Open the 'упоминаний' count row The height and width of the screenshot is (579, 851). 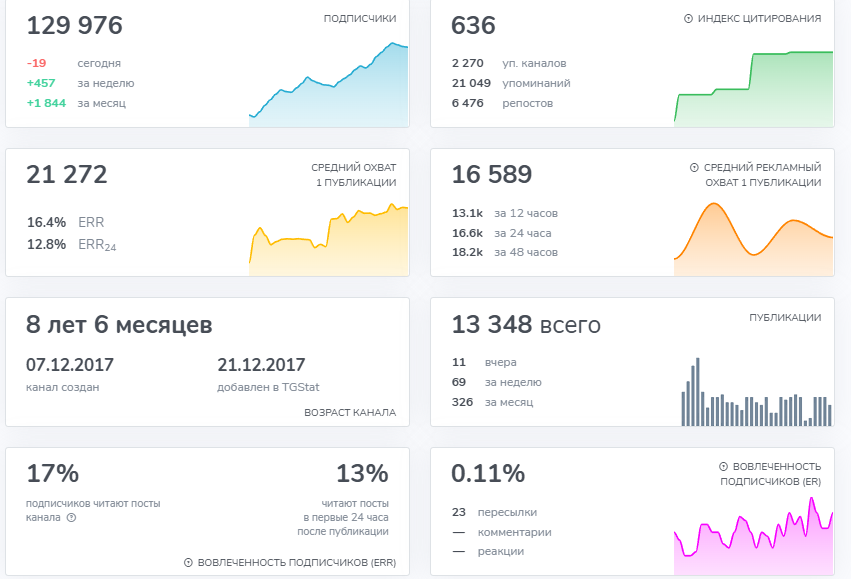click(511, 83)
